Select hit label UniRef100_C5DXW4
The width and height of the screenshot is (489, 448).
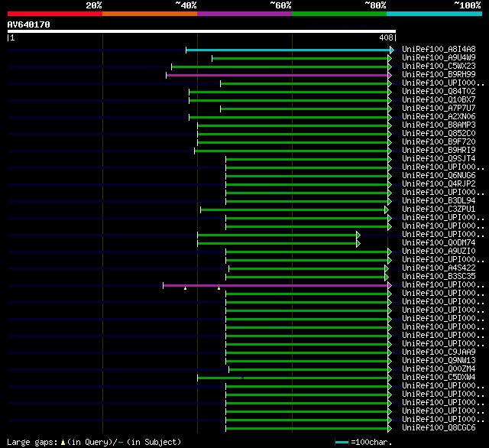pos(439,378)
